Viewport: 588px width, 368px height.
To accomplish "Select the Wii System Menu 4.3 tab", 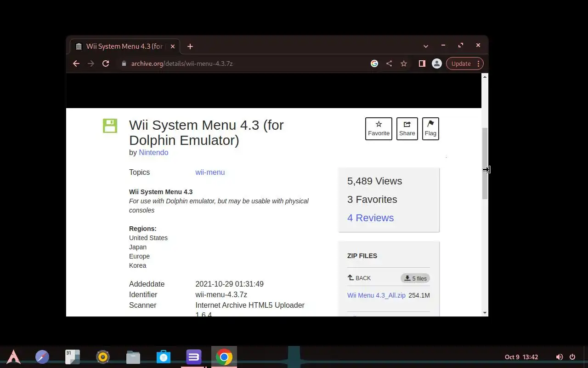I will point(124,46).
